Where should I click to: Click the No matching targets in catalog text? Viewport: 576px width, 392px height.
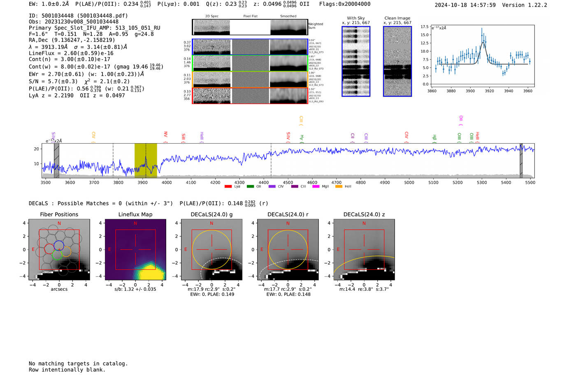pos(78,364)
